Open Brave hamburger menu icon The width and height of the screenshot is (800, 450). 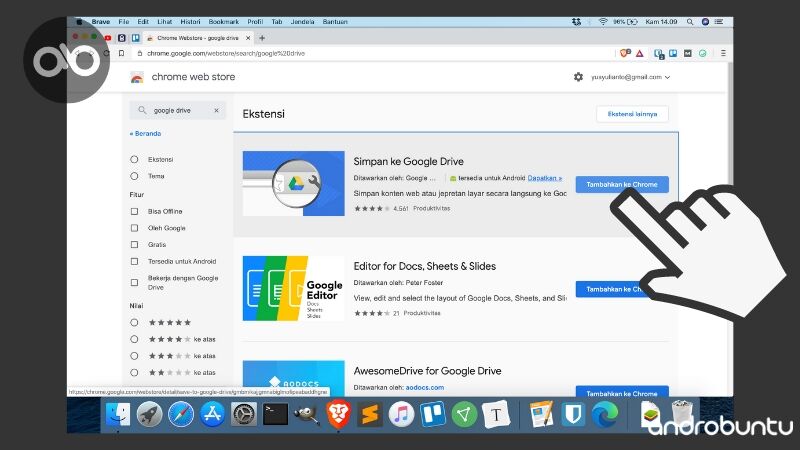[x=723, y=53]
